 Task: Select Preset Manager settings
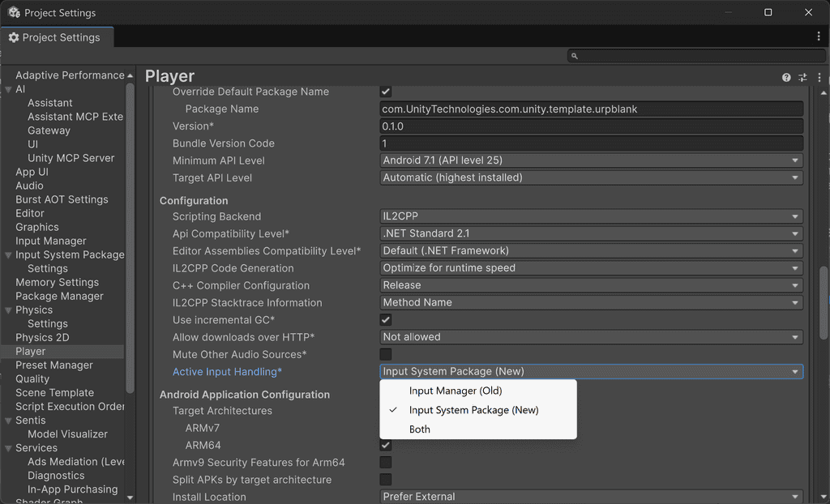tap(54, 365)
